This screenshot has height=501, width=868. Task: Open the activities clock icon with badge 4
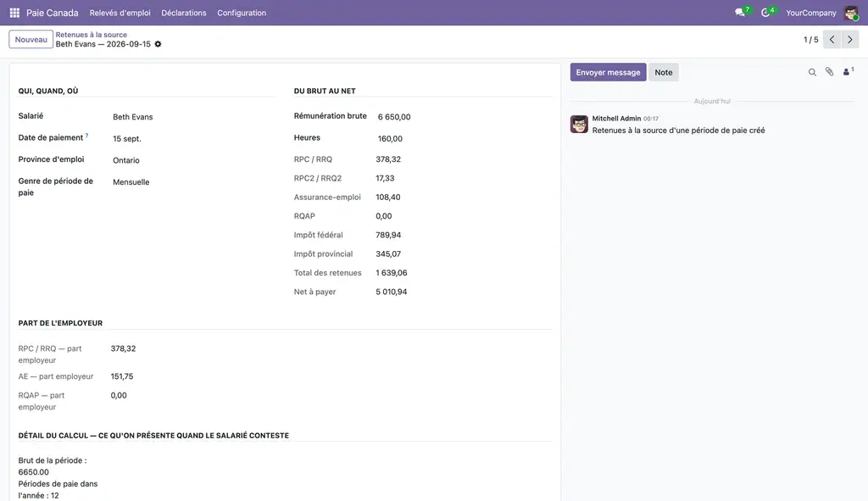767,12
